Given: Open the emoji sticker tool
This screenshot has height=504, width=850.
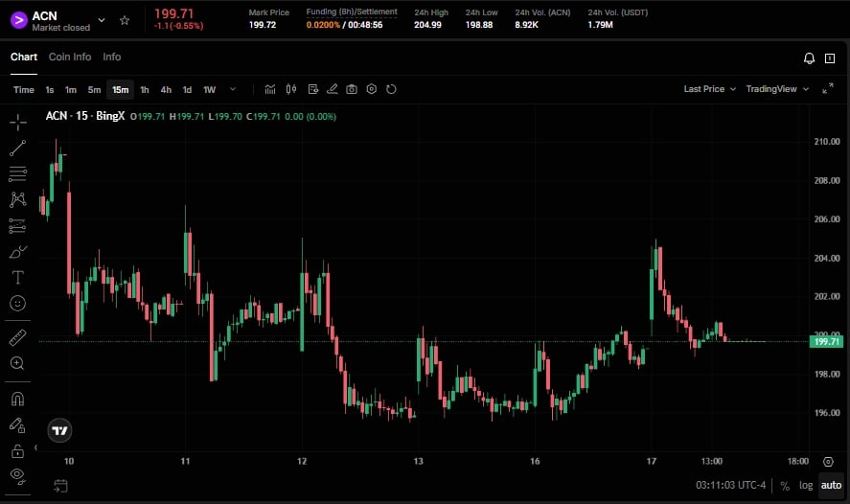Looking at the screenshot, I should [x=17, y=303].
